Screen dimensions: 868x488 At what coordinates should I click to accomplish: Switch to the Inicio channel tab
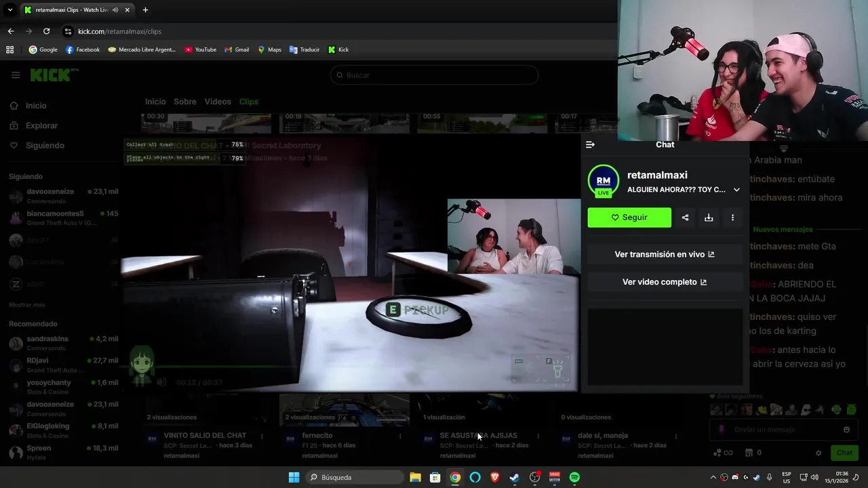155,102
